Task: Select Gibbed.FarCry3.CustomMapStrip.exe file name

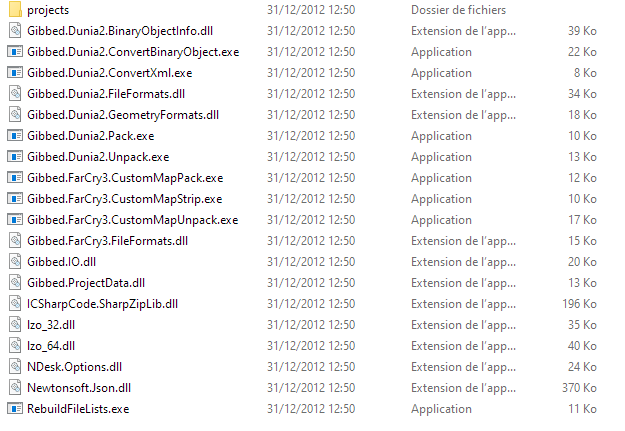Action: pos(125,199)
